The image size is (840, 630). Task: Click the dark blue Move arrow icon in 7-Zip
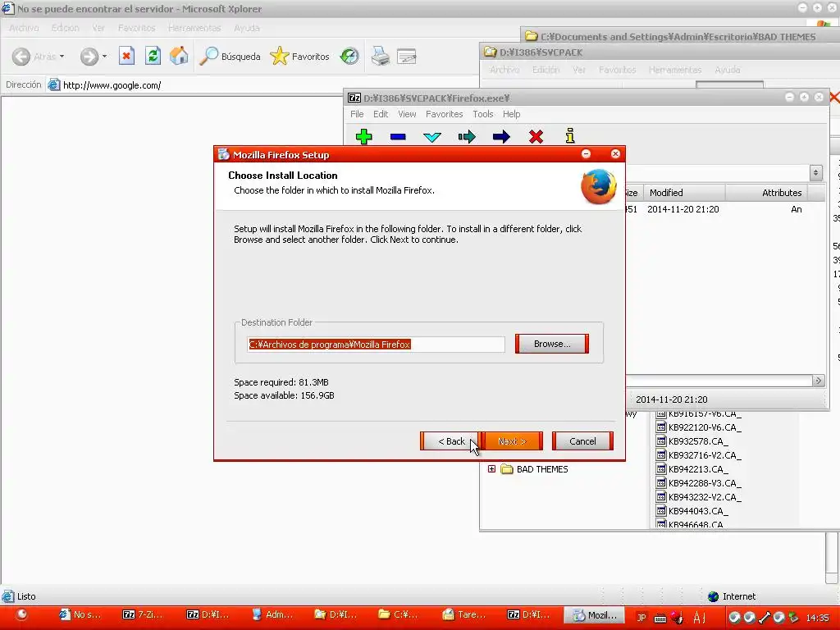pyautogui.click(x=501, y=137)
